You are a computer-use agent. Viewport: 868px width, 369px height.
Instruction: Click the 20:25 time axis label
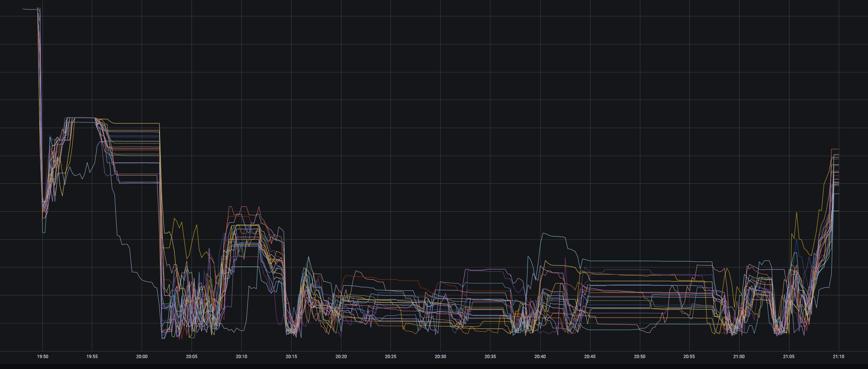(x=391, y=357)
